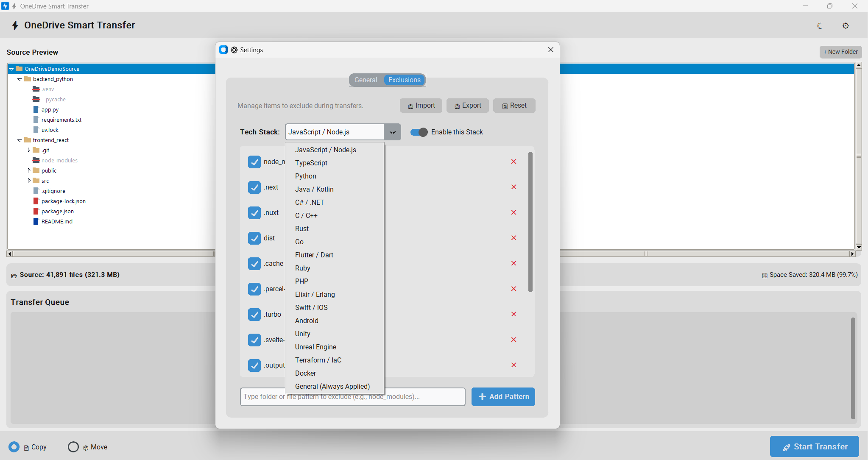Click the Import button

coord(421,106)
